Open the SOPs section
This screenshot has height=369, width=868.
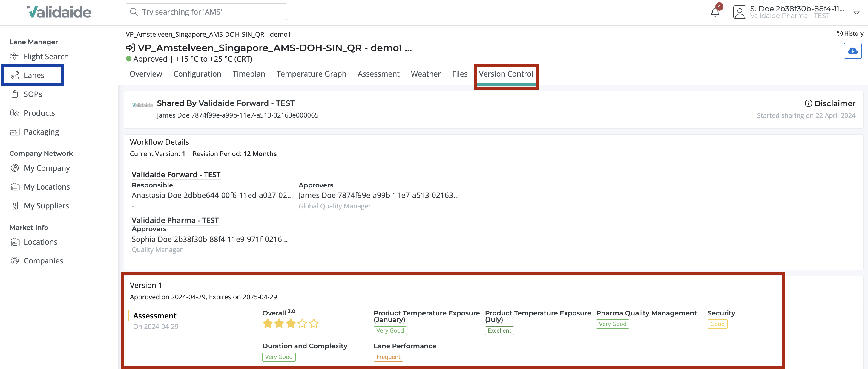tap(33, 94)
